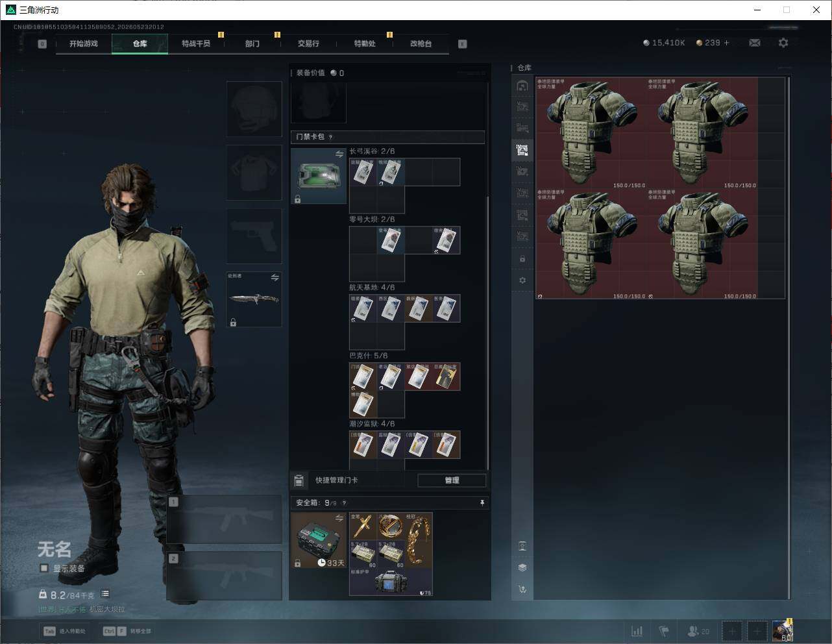This screenshot has width=832, height=644.
Task: Click the stacked layers icon in warehouse sidebar
Action: 522,567
